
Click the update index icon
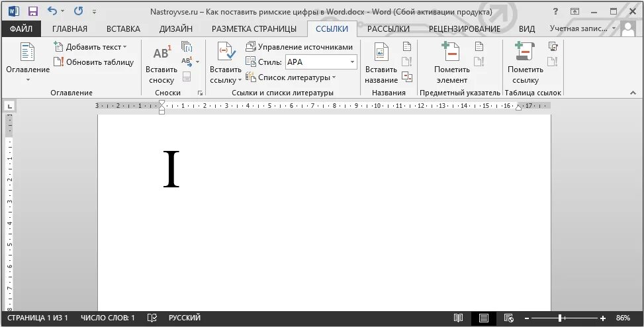479,61
